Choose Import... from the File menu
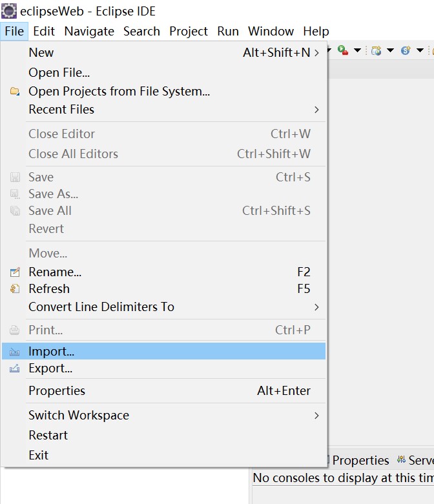This screenshot has height=504, width=434. tap(164, 351)
